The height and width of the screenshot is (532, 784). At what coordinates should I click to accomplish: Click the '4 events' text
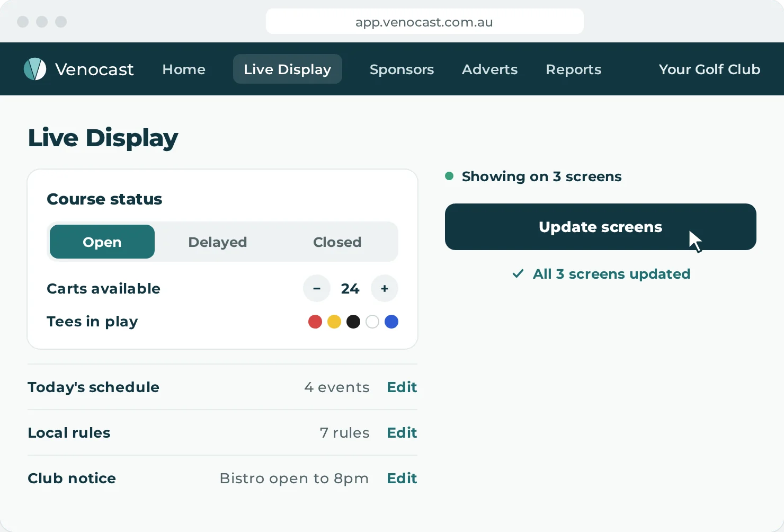(x=337, y=387)
